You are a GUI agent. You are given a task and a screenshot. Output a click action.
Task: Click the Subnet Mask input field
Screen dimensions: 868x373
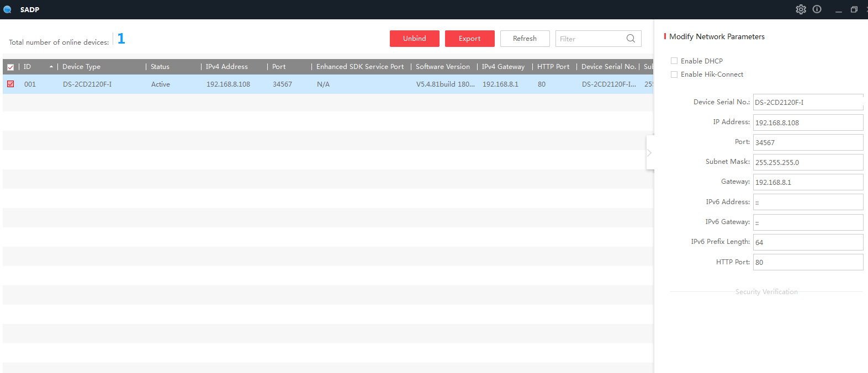(808, 162)
